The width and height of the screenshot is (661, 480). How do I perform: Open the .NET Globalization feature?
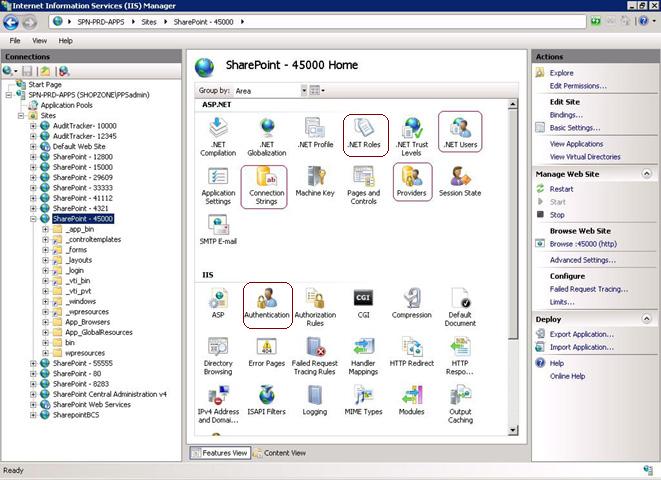[x=267, y=137]
